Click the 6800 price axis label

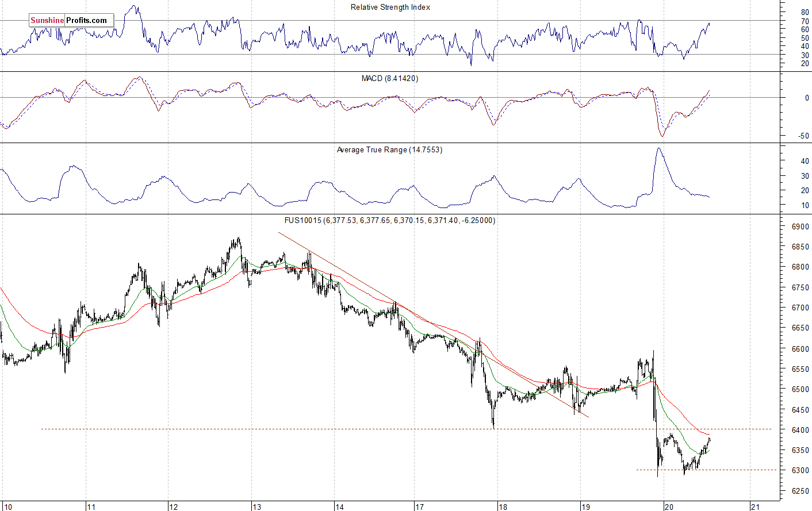(800, 267)
